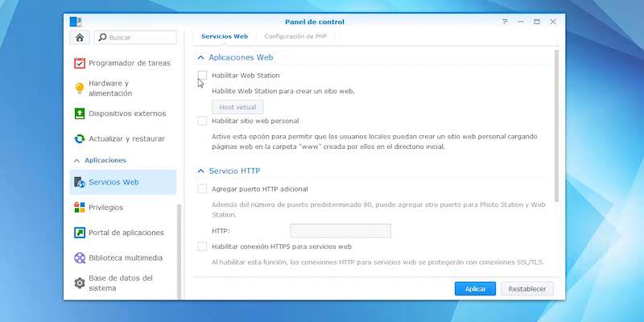Image resolution: width=644 pixels, height=322 pixels.
Task: Click the Host virtual button
Action: coord(237,107)
